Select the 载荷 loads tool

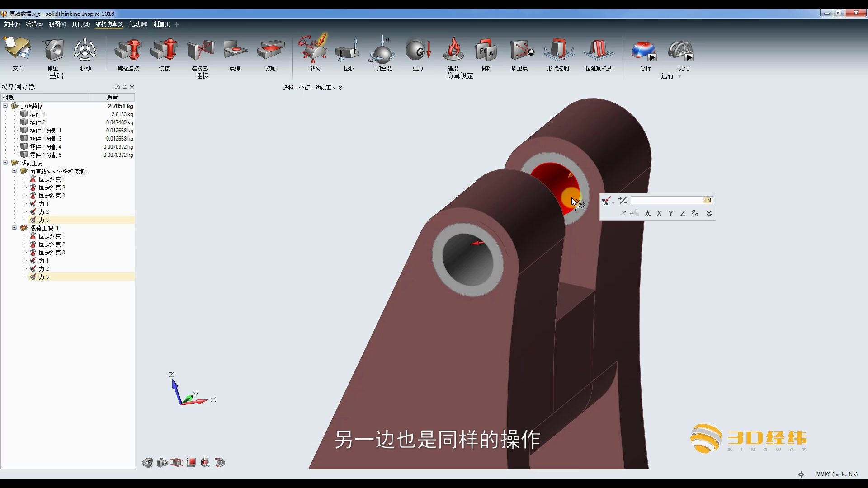(313, 48)
